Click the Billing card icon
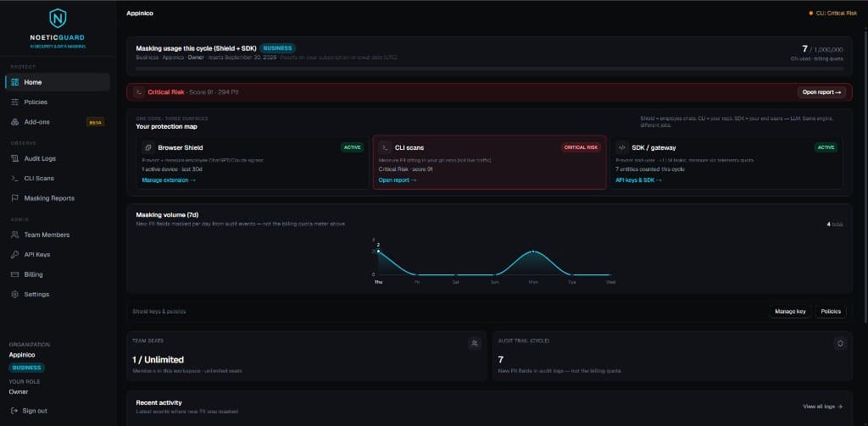The width and height of the screenshot is (868, 426). click(x=15, y=274)
